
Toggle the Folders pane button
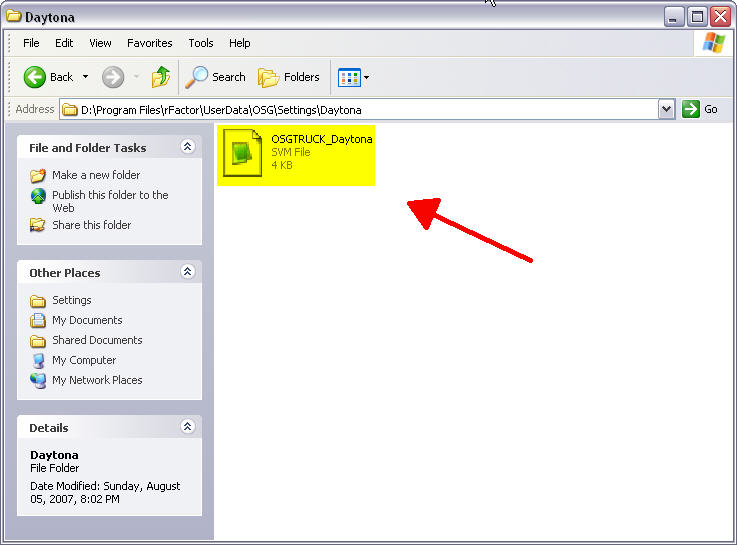click(x=289, y=77)
